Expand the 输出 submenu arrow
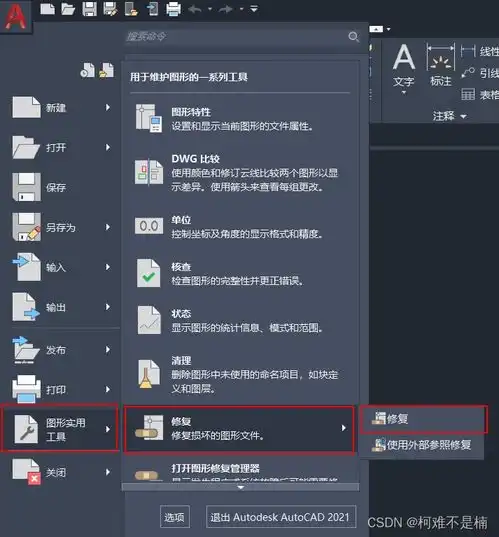This screenshot has width=499, height=537. pos(108,307)
